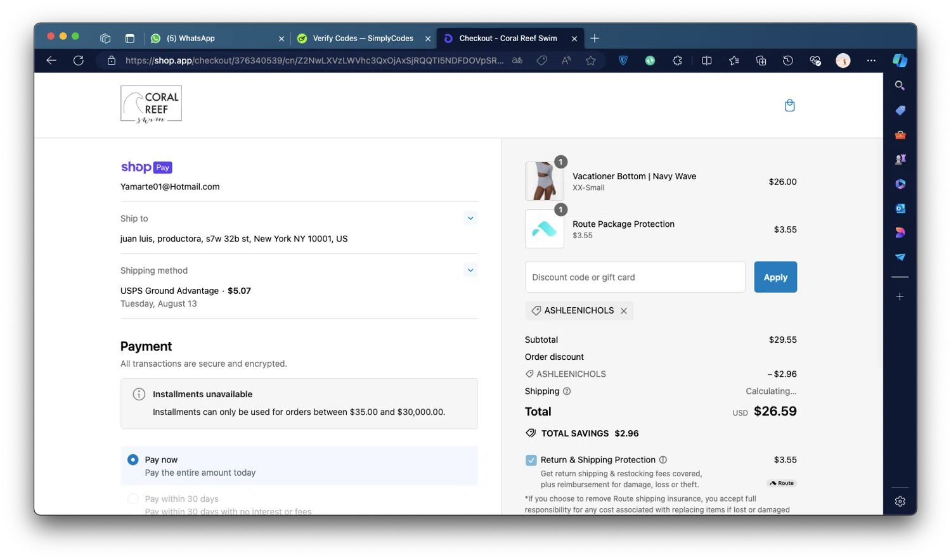Viewport: 951px width, 560px height.
Task: Reload the checkout page
Action: pos(79,60)
